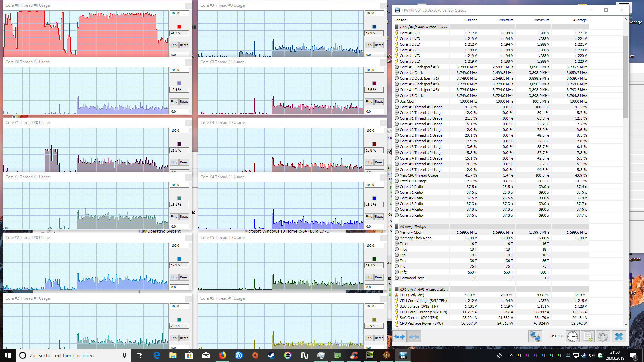Close sensors with the blue X icon
The width and height of the screenshot is (644, 362).
(619, 336)
